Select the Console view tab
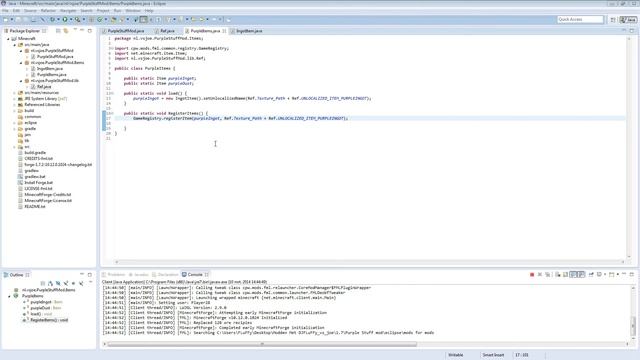The height and width of the screenshot is (360, 640). coord(195,275)
